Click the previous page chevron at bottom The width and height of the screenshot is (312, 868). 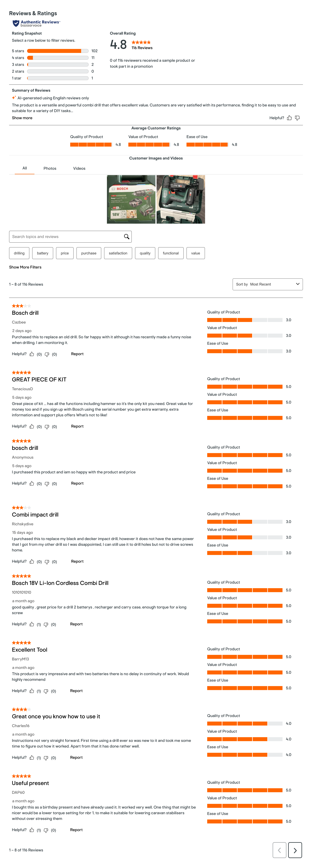tap(280, 850)
